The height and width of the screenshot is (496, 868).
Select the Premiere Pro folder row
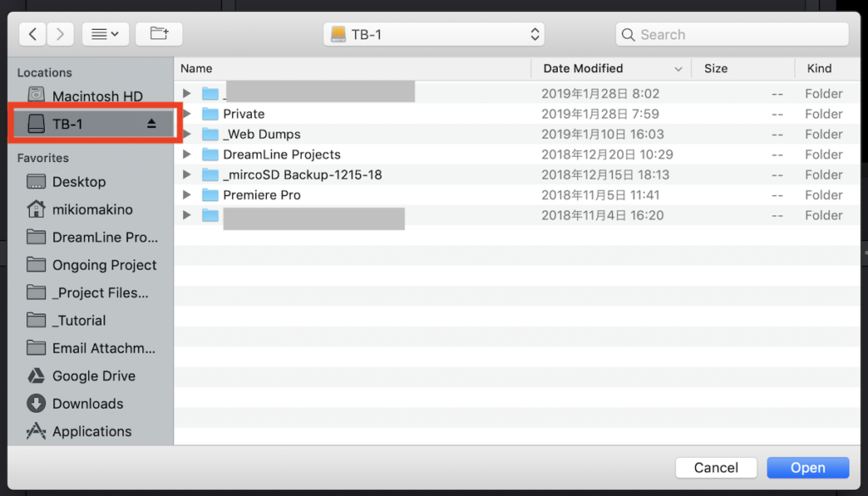pyautogui.click(x=517, y=195)
